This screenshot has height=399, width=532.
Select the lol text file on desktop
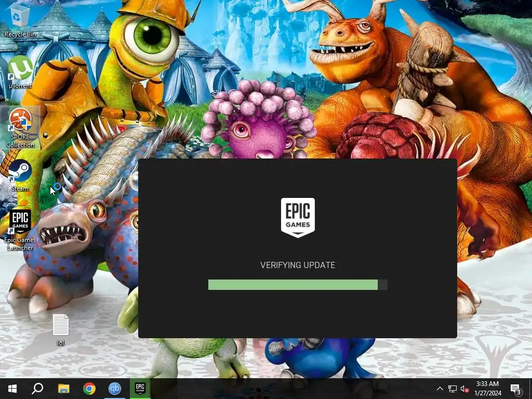pyautogui.click(x=61, y=330)
